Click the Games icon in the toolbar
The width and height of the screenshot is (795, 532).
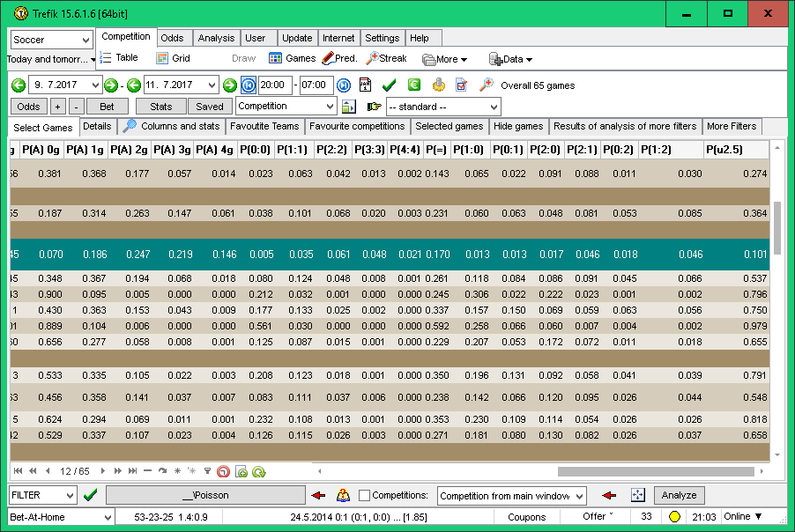coord(292,59)
